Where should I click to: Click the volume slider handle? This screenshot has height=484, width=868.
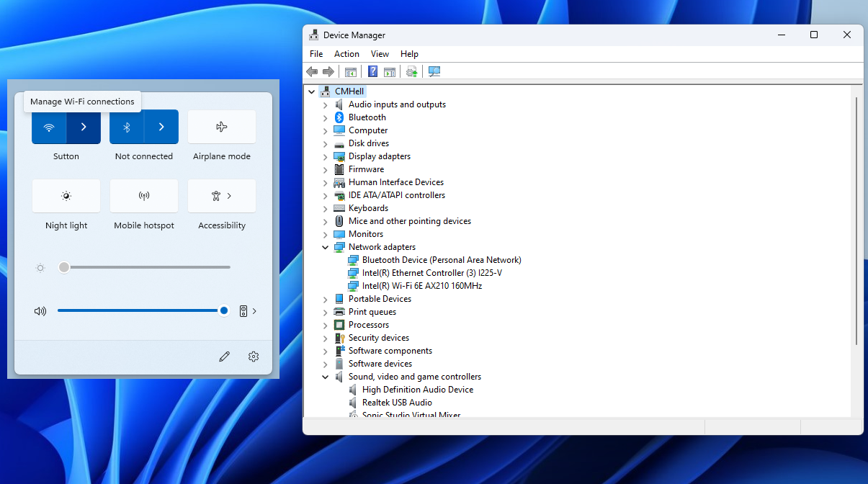click(224, 310)
